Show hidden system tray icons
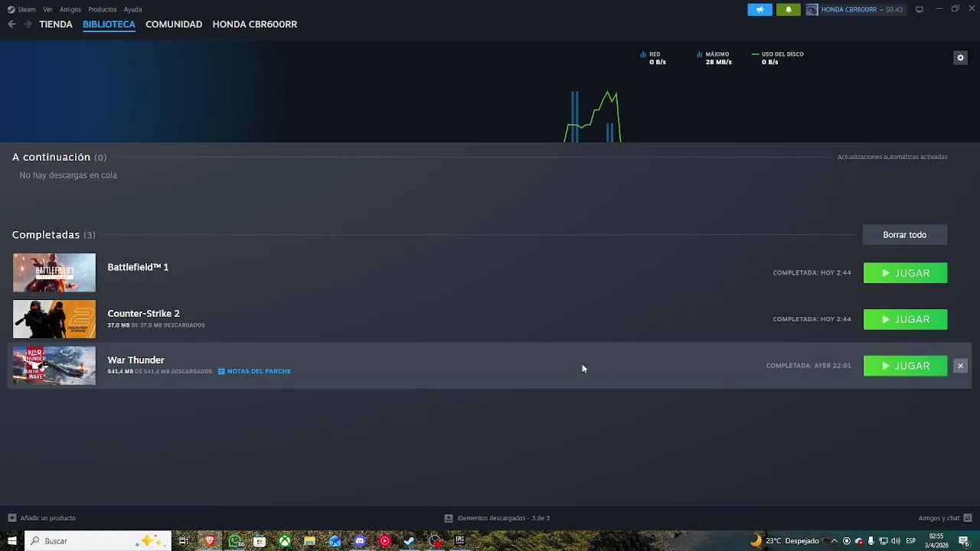 click(x=834, y=541)
